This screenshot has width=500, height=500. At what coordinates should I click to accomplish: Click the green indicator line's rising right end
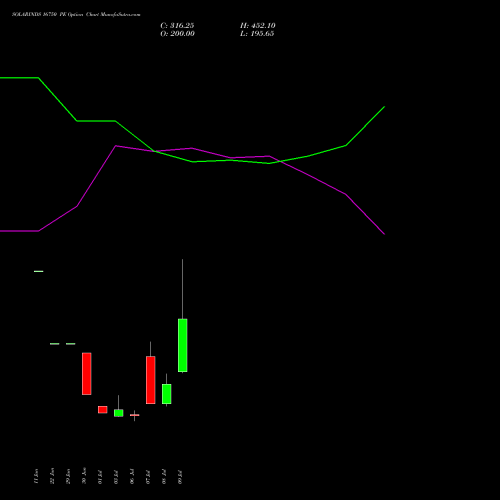click(x=384, y=107)
